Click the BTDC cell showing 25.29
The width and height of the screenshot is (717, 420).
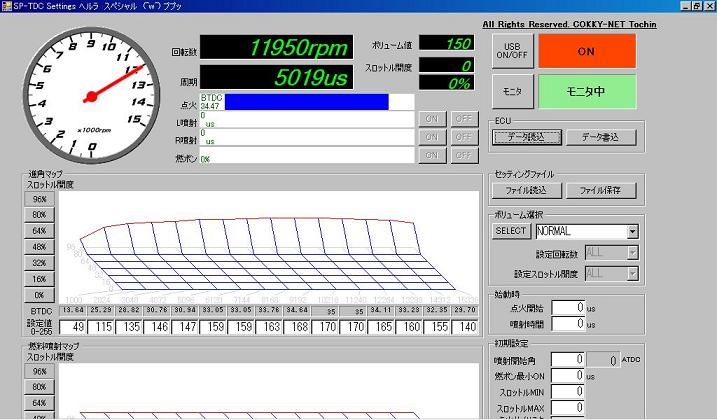click(x=101, y=310)
